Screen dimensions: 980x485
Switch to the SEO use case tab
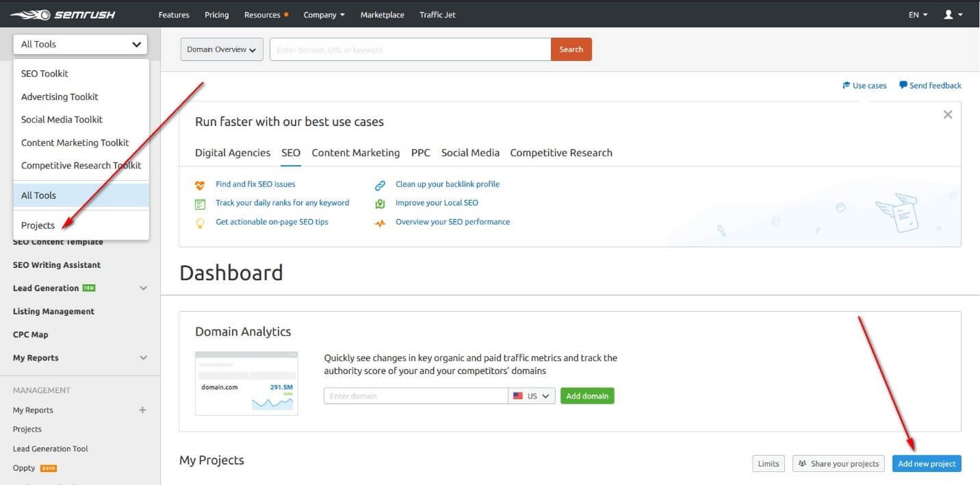[291, 153]
